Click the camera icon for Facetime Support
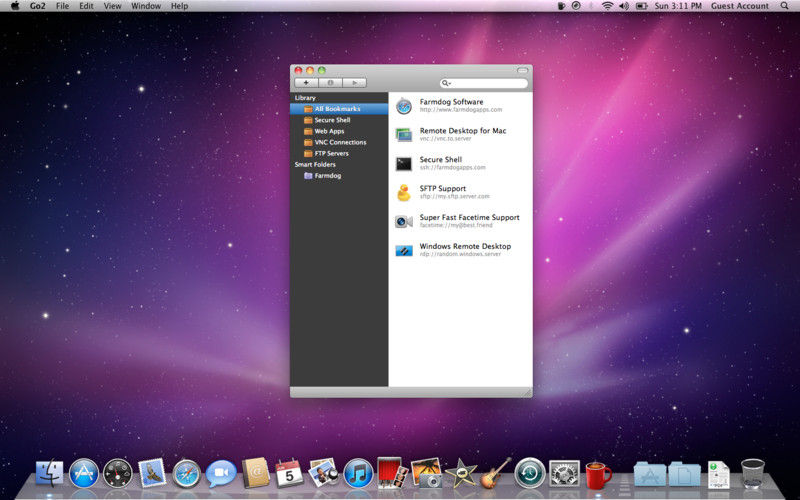The width and height of the screenshot is (800, 500). 404,221
